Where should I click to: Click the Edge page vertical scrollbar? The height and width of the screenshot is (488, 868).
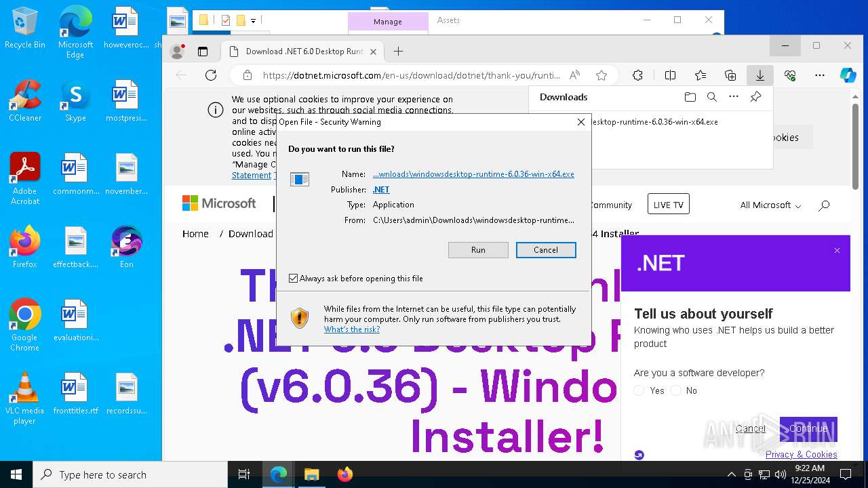854,146
